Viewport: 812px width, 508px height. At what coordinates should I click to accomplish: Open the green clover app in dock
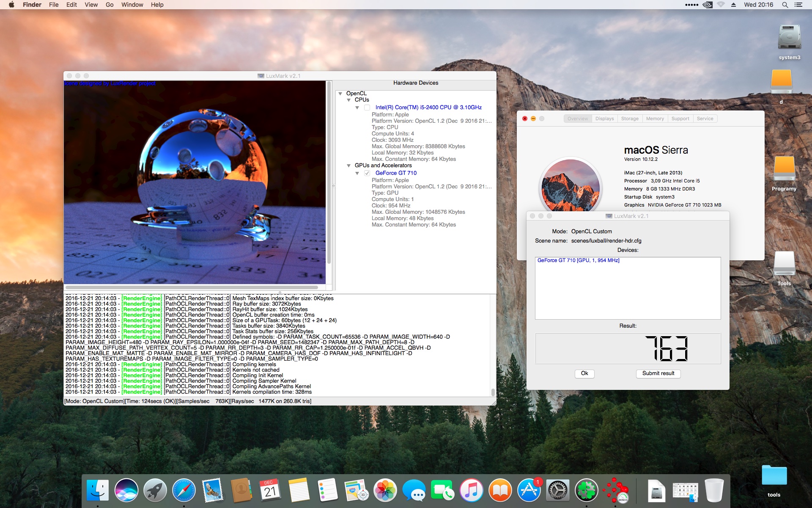coord(586,491)
